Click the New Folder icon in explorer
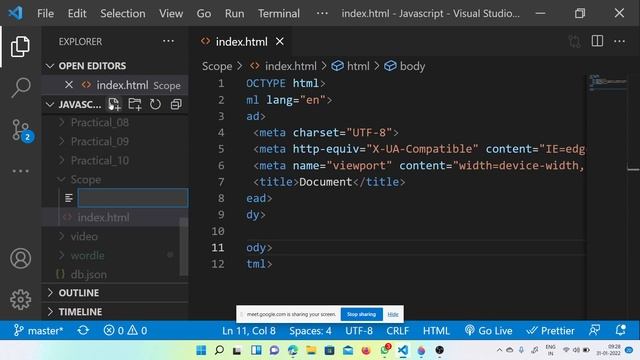640x360 pixels. tap(135, 104)
